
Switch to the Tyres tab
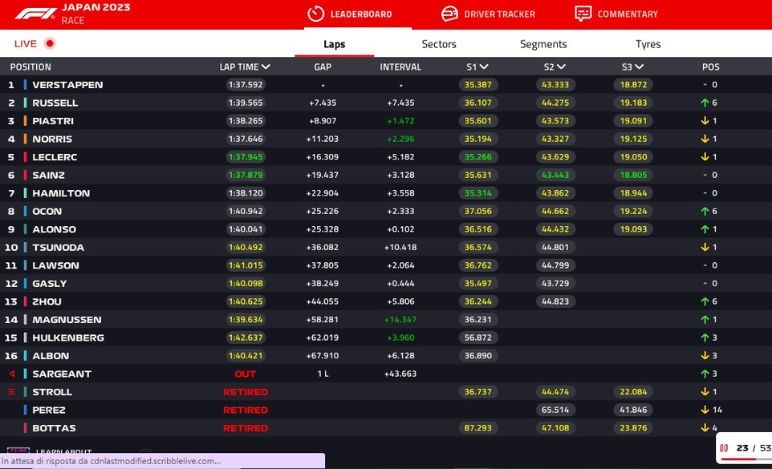(x=648, y=44)
